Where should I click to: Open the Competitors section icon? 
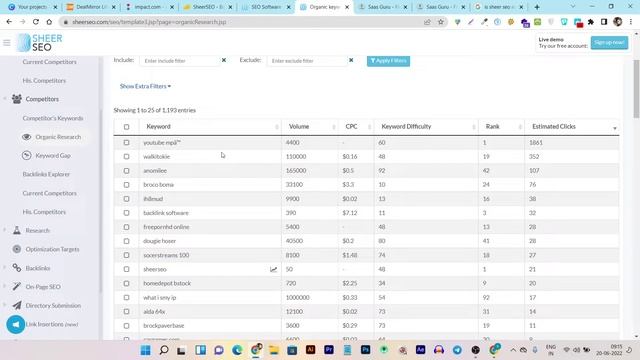17,99
